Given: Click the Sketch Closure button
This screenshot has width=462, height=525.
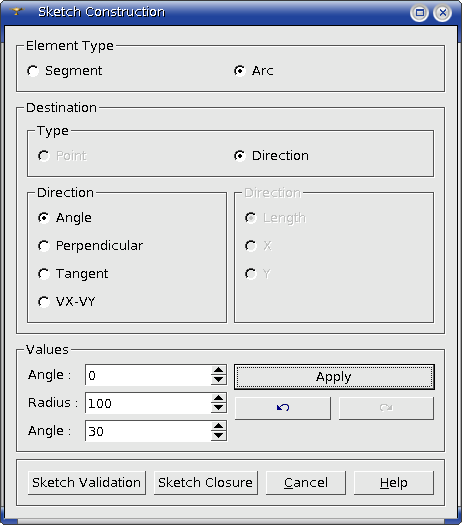Looking at the screenshot, I should 206,483.
